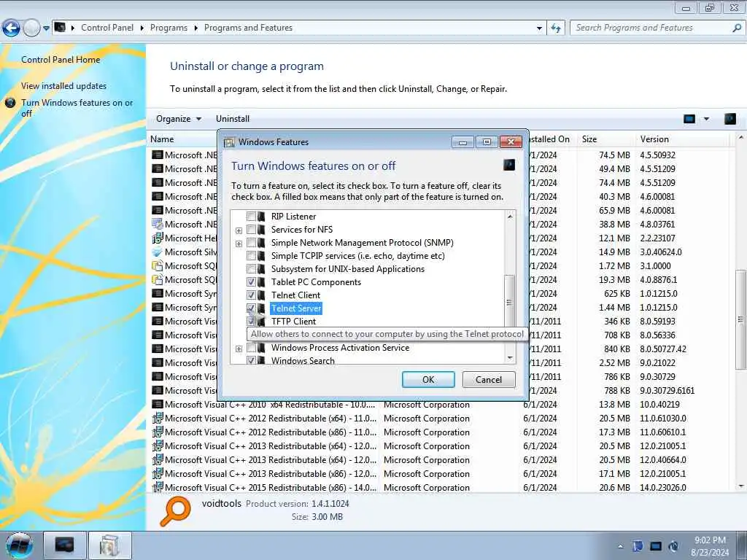Click the Telnet Server feature icon
This screenshot has width=747, height=560.
[262, 308]
